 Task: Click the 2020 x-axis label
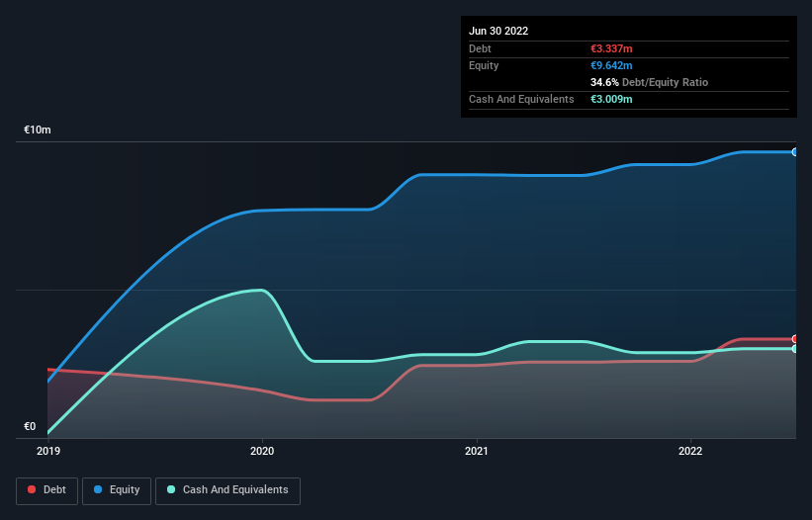click(x=262, y=451)
